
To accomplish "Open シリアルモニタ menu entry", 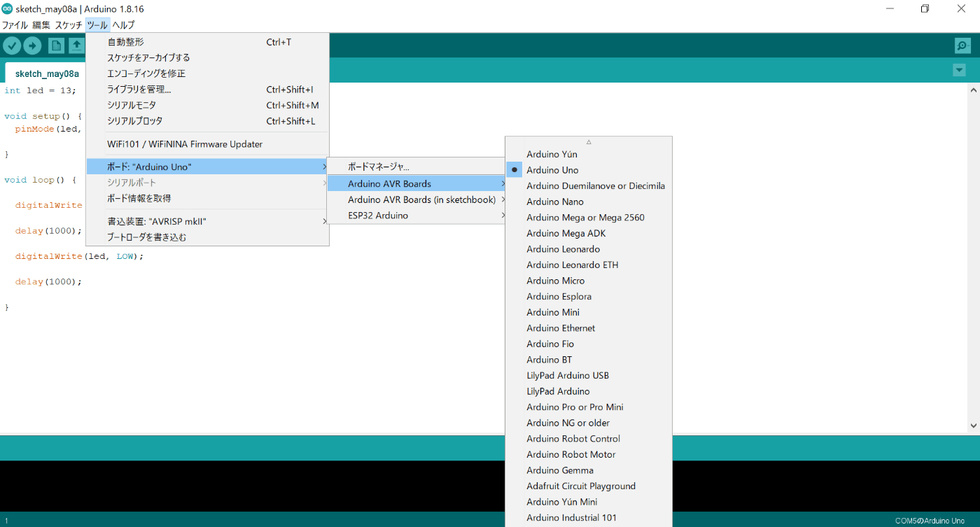I will tap(207, 105).
